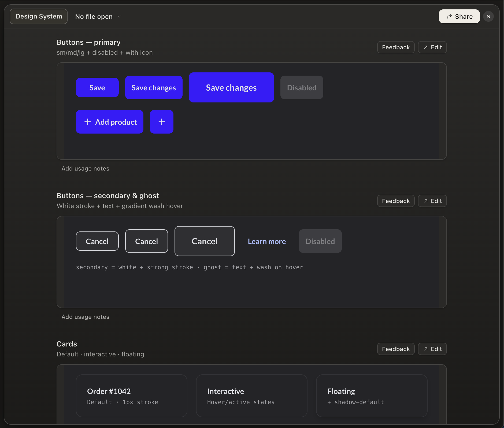Image resolution: width=504 pixels, height=428 pixels.
Task: Click 'White stroke + text + gradient wash hover' text
Action: [120, 206]
